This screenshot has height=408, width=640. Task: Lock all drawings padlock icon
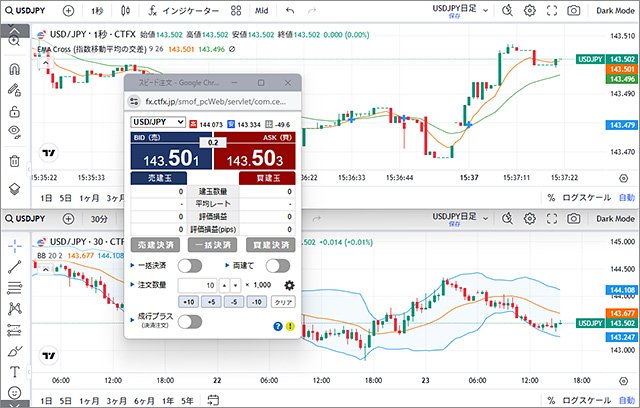(x=14, y=111)
